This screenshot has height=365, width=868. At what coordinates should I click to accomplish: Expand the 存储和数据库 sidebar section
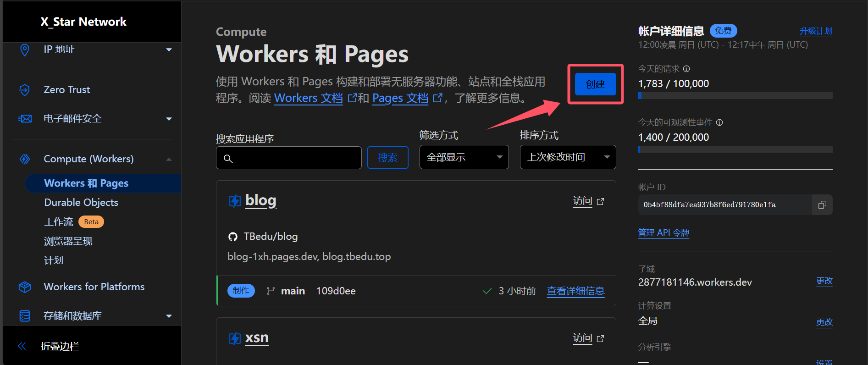(x=169, y=316)
